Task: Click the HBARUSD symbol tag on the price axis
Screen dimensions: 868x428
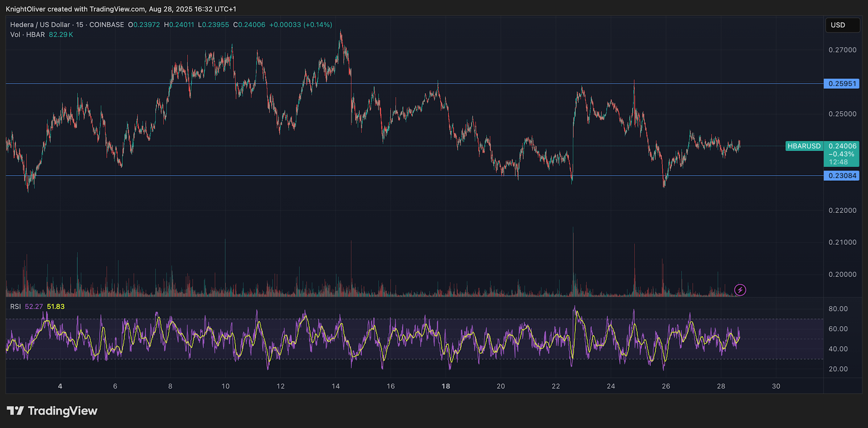Action: coord(804,146)
